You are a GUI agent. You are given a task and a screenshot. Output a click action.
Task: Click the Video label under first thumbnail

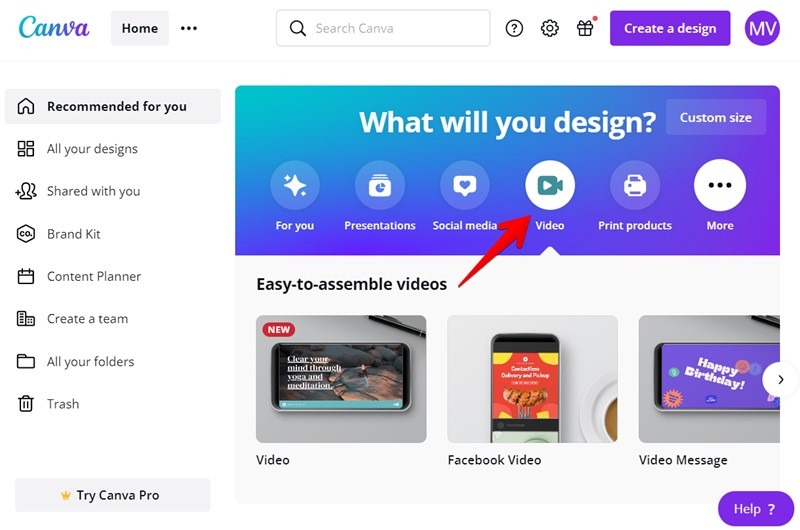click(273, 460)
